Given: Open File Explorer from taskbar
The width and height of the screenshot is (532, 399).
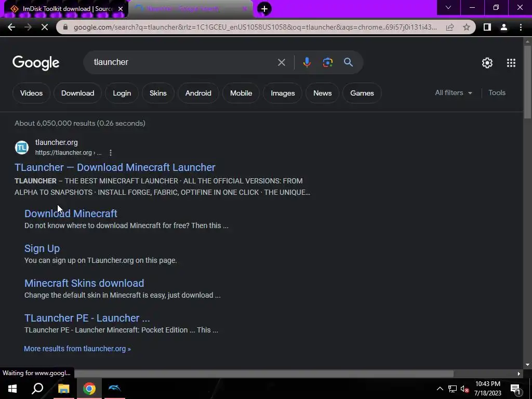Looking at the screenshot, I should (x=63, y=389).
